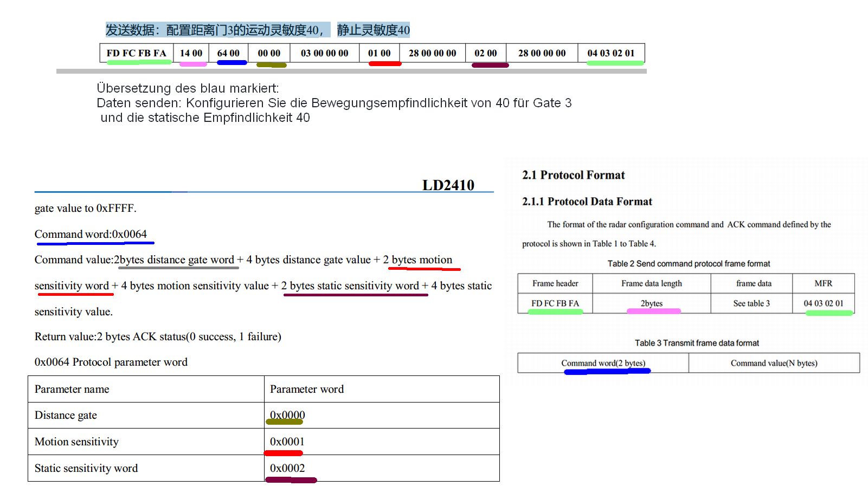The height and width of the screenshot is (493, 868).
Task: Select 'gate value to 0xFFFF.' text
Action: click(86, 208)
